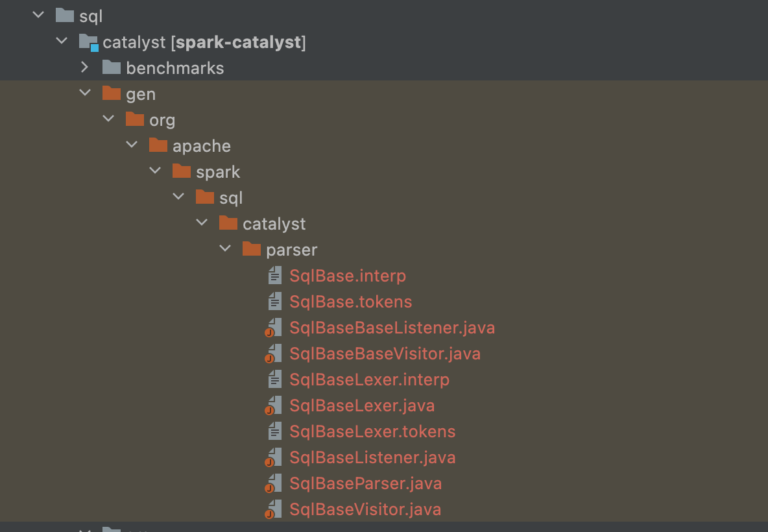Click the SqlBaseVisitor.java Java file icon

click(x=273, y=509)
